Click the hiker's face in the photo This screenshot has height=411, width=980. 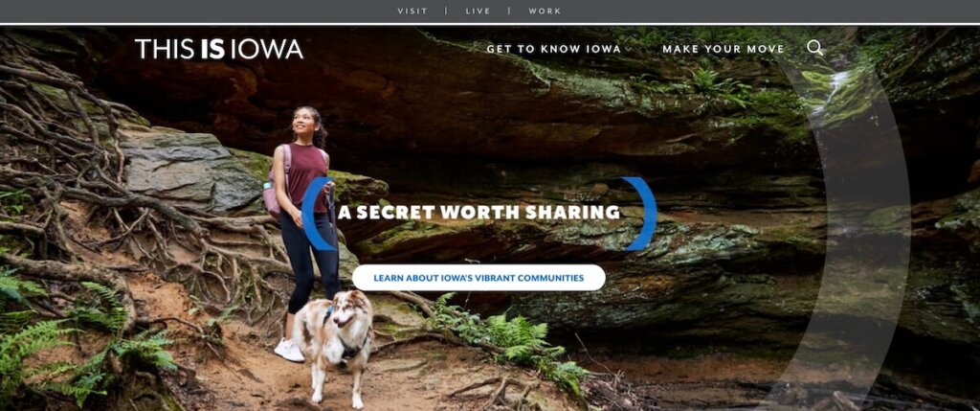pyautogui.click(x=305, y=123)
